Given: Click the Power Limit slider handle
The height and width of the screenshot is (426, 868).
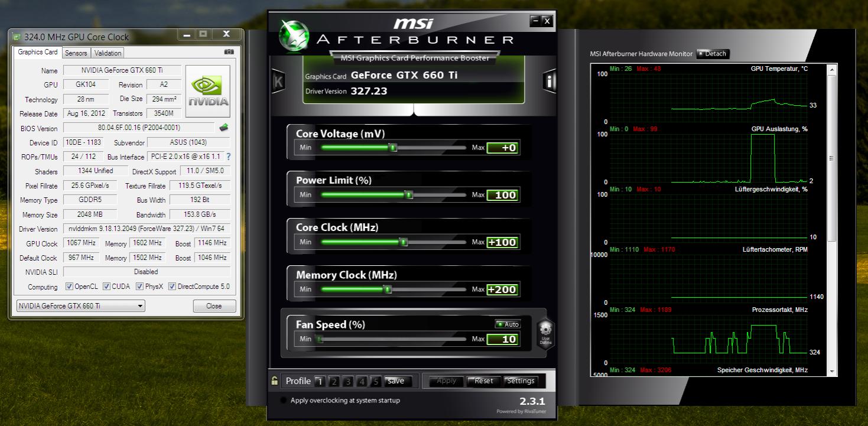Looking at the screenshot, I should [x=408, y=194].
